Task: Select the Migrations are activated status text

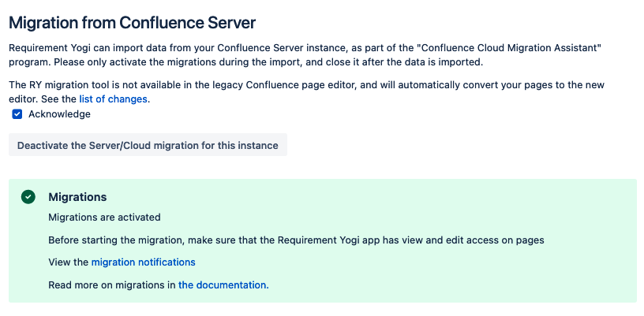Action: pos(104,217)
